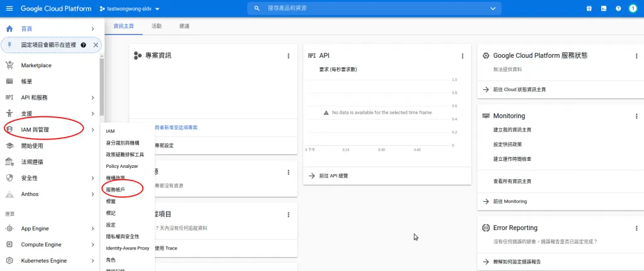Click the 設定快訊政策 link
This screenshot has width=644, height=271.
[508, 144]
